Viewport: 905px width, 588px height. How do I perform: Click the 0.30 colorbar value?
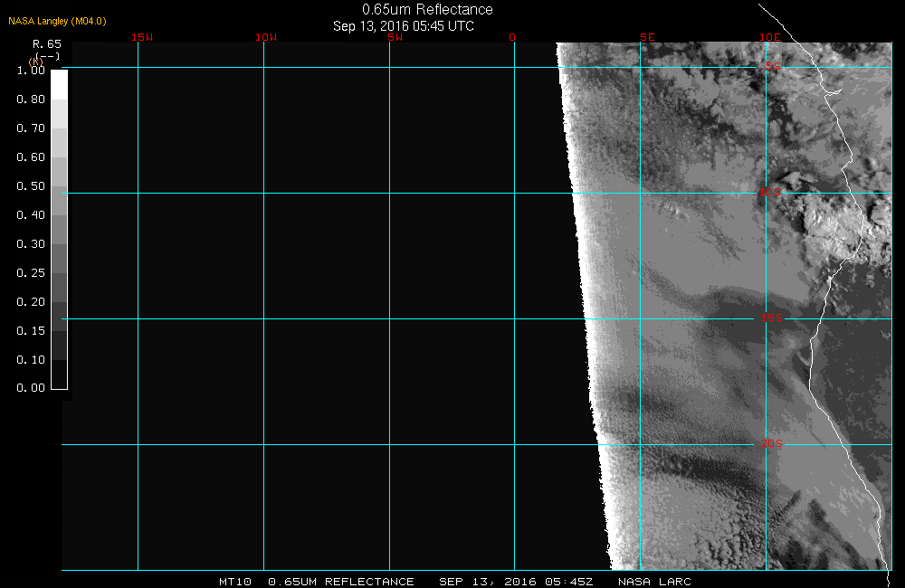pos(31,243)
